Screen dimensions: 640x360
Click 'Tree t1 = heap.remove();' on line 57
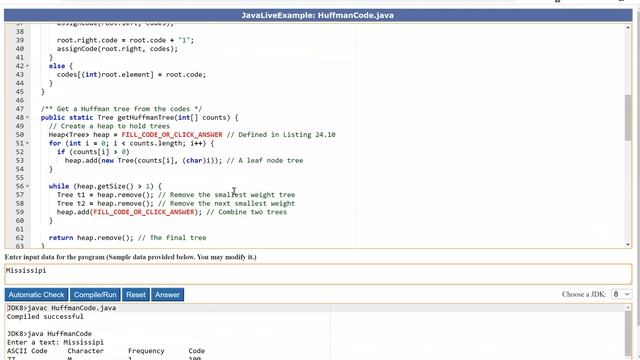pyautogui.click(x=105, y=195)
